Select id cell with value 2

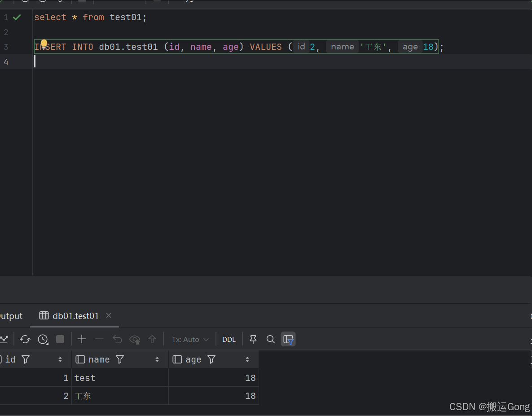point(35,396)
